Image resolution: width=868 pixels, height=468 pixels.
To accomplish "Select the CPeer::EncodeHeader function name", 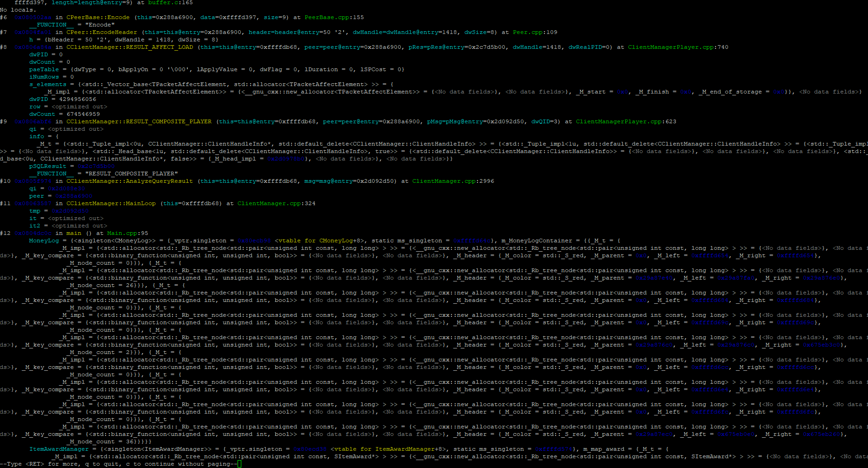I will [x=101, y=32].
